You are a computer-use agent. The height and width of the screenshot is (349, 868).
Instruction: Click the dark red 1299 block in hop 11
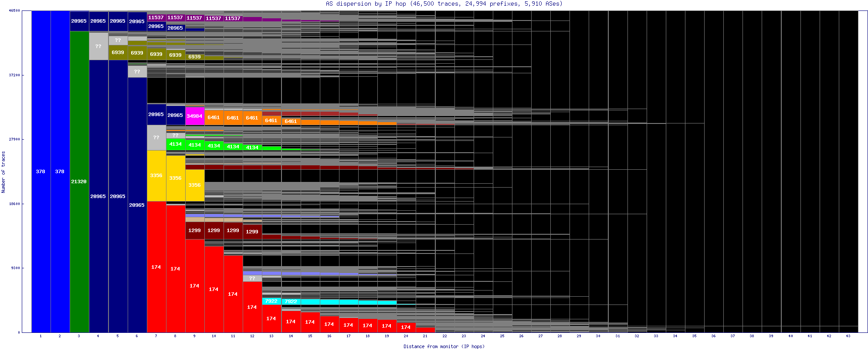click(233, 230)
